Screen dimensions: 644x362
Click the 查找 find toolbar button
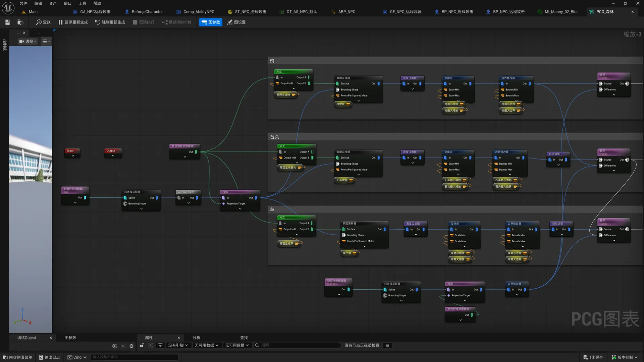pos(43,22)
